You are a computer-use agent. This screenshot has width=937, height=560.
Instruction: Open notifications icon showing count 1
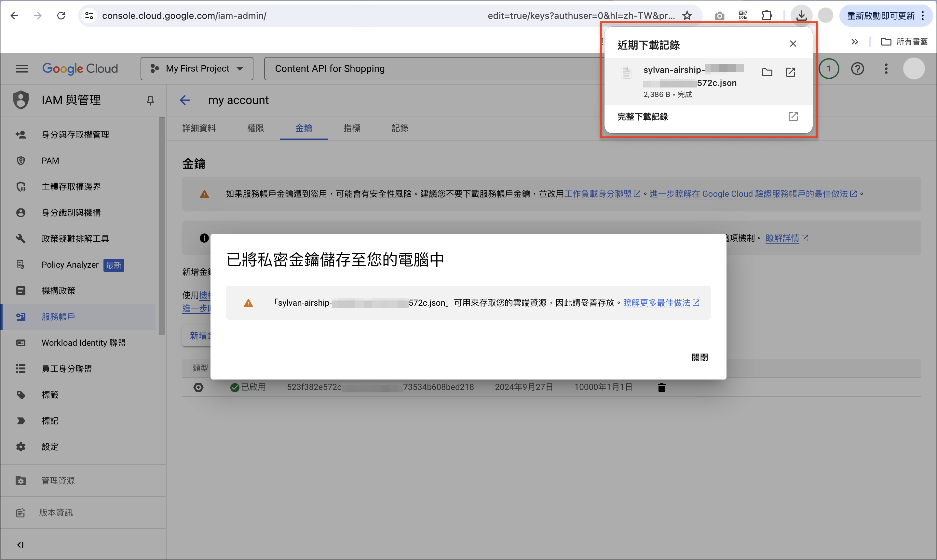[x=829, y=68]
